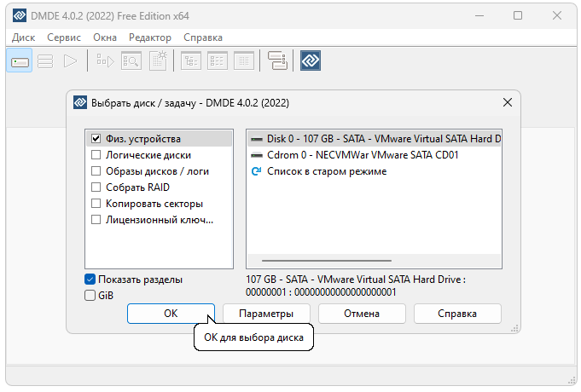Click the Справка button in dialog
581x392 pixels.
pos(457,314)
